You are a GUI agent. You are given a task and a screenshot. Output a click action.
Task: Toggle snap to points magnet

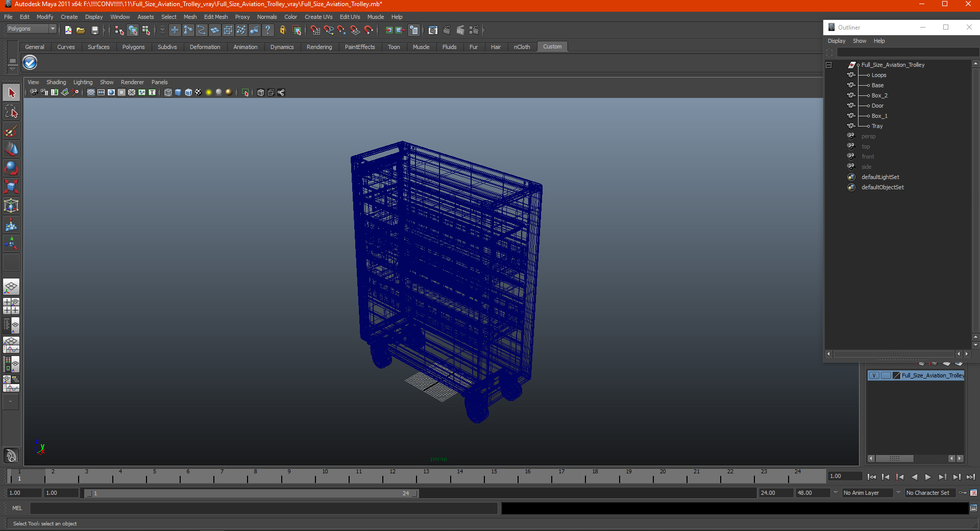pyautogui.click(x=341, y=30)
